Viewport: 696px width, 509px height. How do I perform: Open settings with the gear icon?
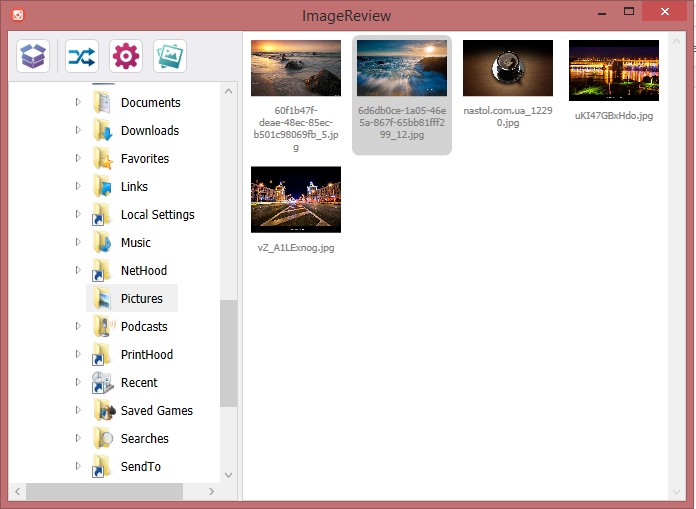[x=126, y=56]
